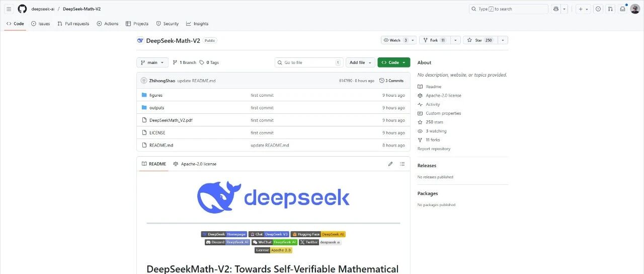The height and width of the screenshot is (274, 644).
Task: Switch to the Pull requests tab
Action: point(73,24)
